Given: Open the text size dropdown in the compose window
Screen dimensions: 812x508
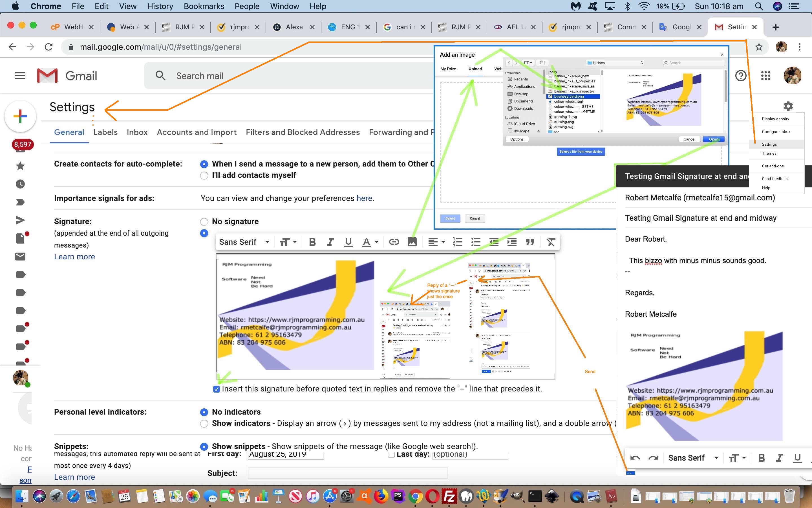Looking at the screenshot, I should tap(737, 458).
